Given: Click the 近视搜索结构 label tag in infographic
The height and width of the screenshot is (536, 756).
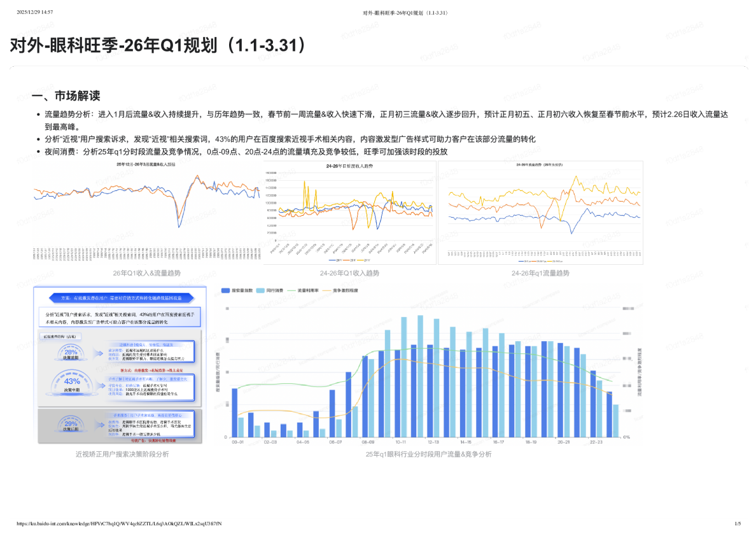Looking at the screenshot, I should click(59, 335).
